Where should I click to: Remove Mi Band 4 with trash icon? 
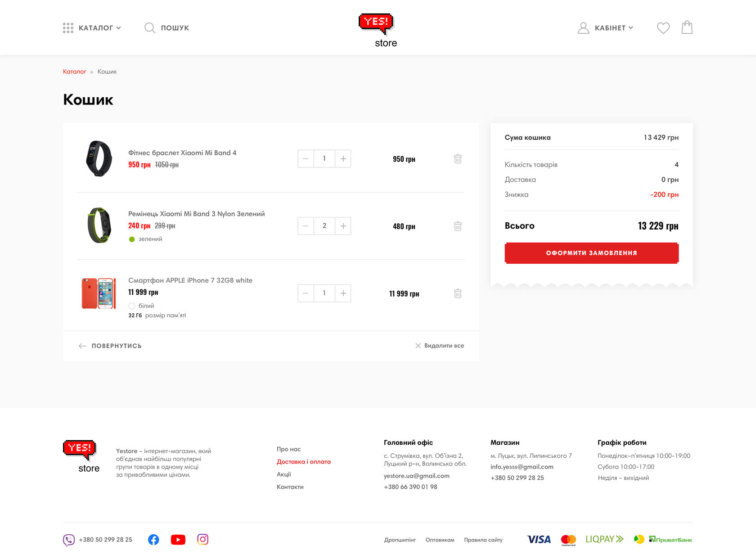[x=458, y=159]
